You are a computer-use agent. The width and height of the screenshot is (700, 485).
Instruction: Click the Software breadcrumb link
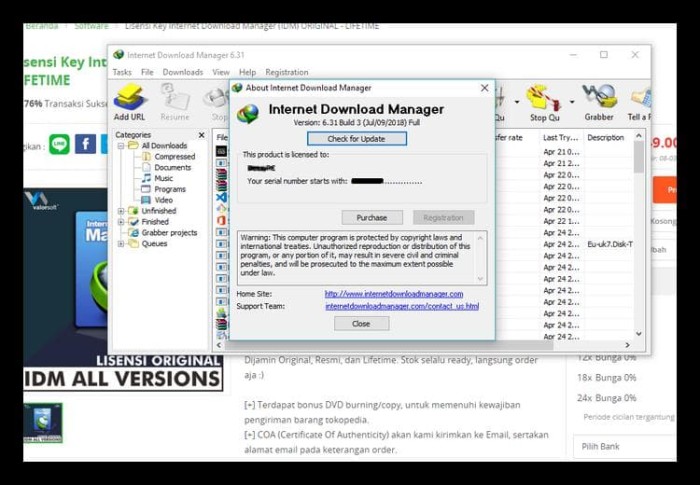click(x=92, y=26)
